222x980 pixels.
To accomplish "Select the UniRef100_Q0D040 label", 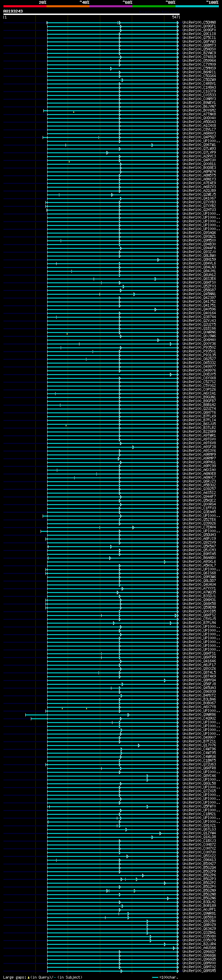I will tap(199, 118).
